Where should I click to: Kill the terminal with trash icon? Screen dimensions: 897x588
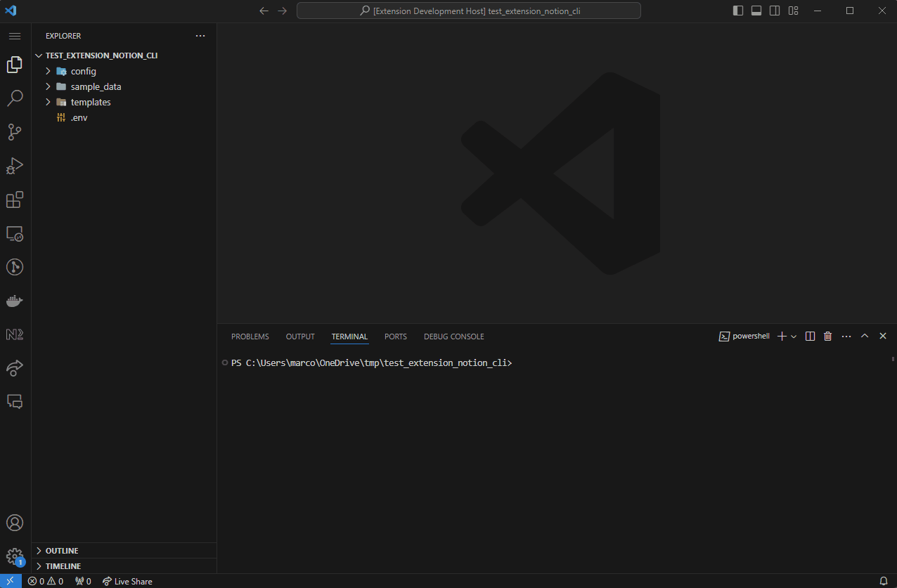[828, 337]
